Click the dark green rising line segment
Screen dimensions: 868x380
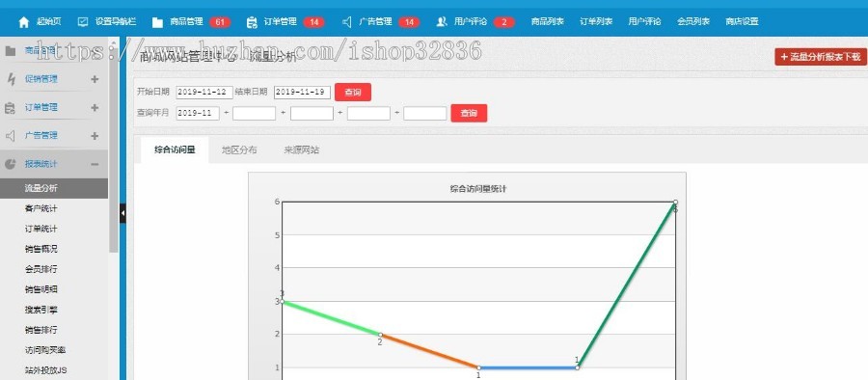(x=626, y=285)
